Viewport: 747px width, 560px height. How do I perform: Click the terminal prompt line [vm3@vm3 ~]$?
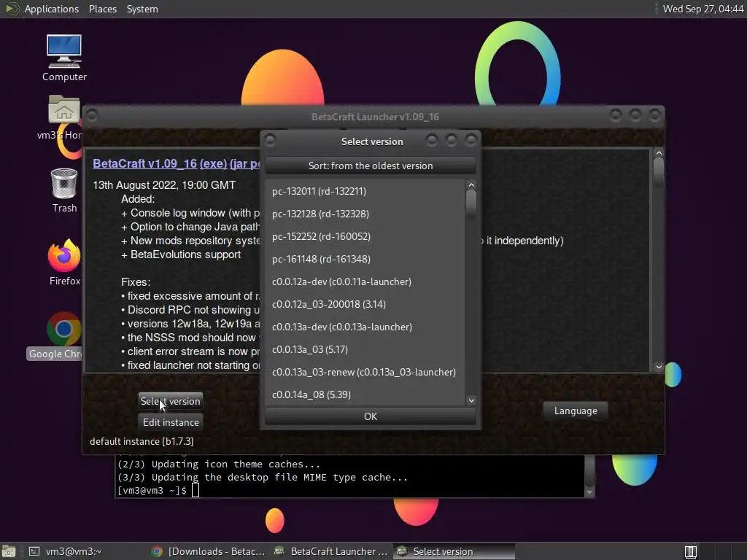click(152, 491)
